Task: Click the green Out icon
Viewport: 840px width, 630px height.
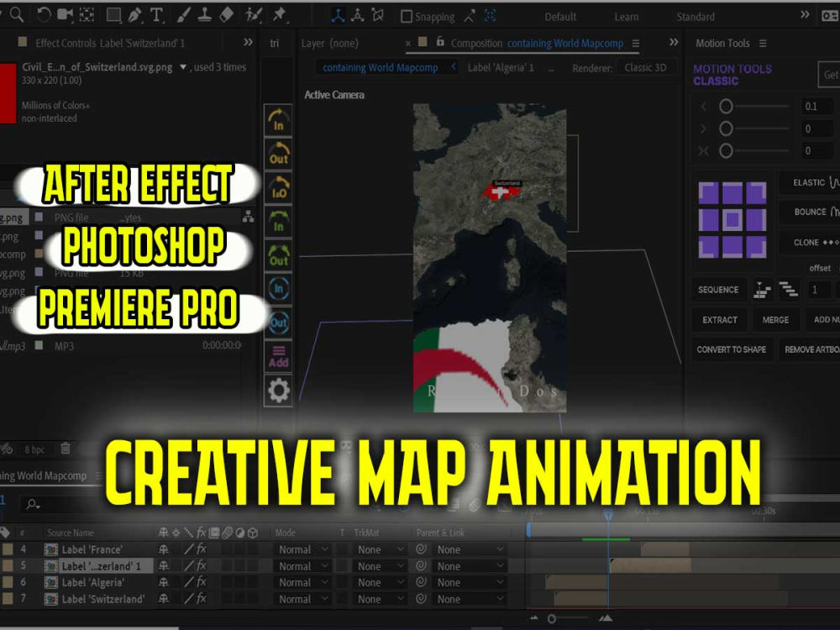Action: tap(278, 255)
